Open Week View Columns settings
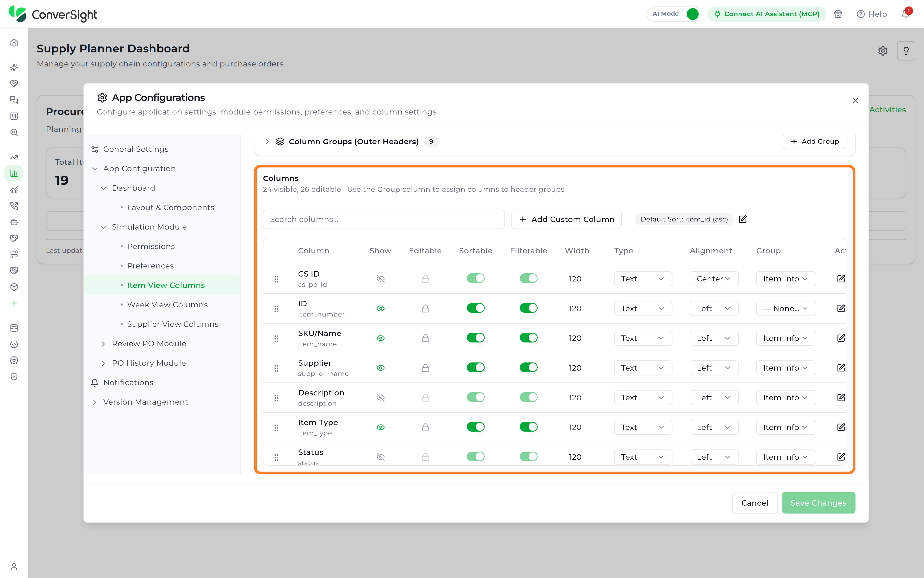Screen dimensions: 924x578 [167, 305]
